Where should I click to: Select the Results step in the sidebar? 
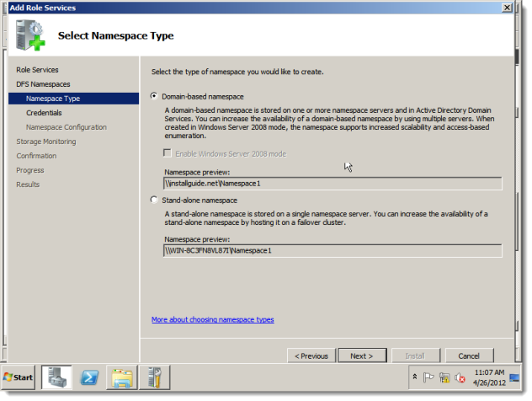[x=28, y=184]
